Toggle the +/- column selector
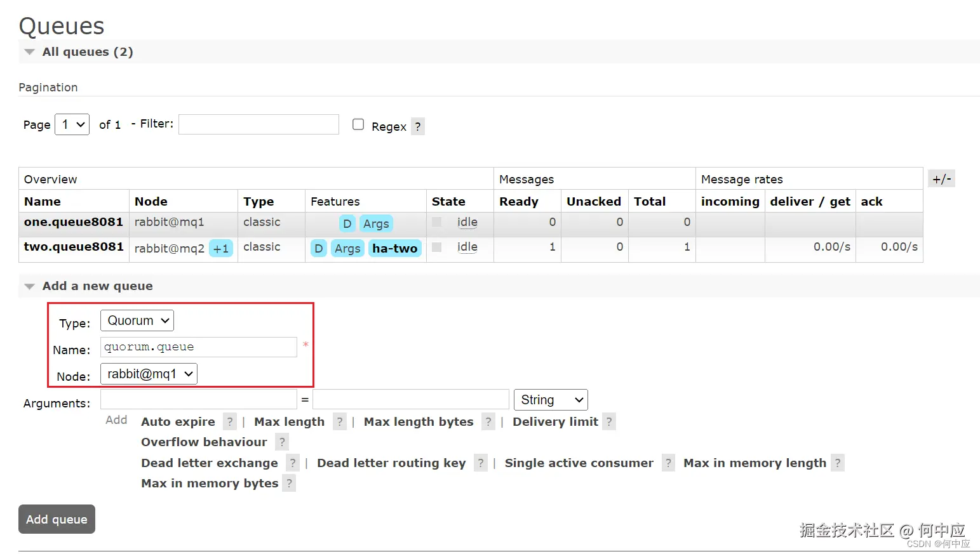The width and height of the screenshot is (980, 554). [941, 179]
